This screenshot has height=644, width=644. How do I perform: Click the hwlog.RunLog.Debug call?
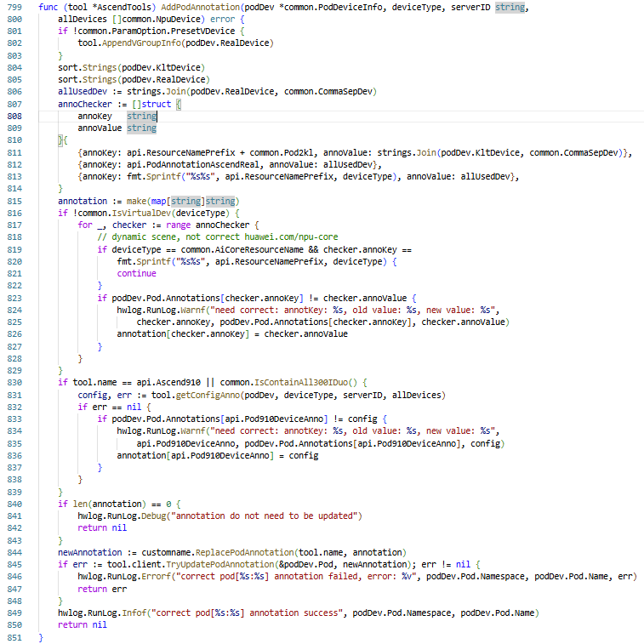click(122, 516)
